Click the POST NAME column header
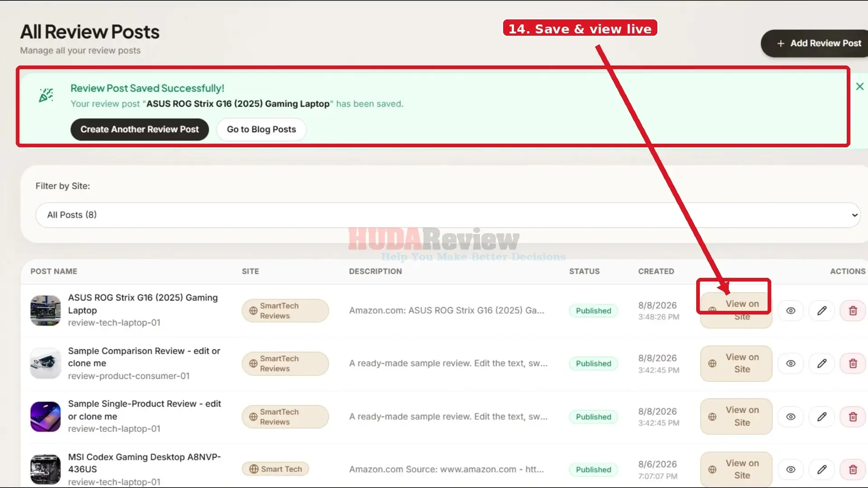Viewport: 868px width, 488px height. tap(54, 271)
